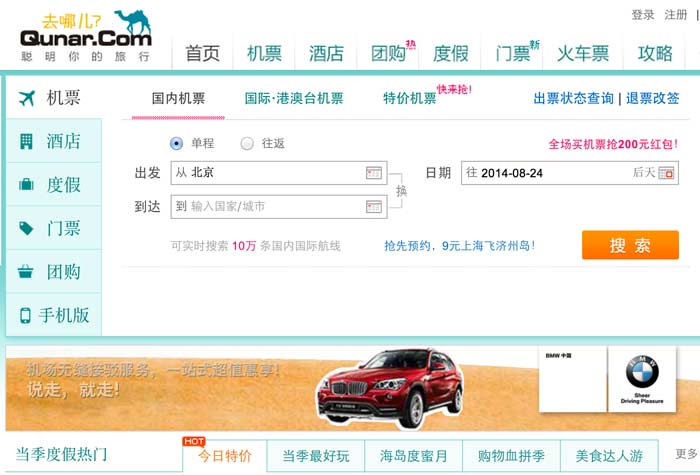The width and height of the screenshot is (700, 475).
Task: Switch to 今日特价 tab
Action: click(x=225, y=456)
